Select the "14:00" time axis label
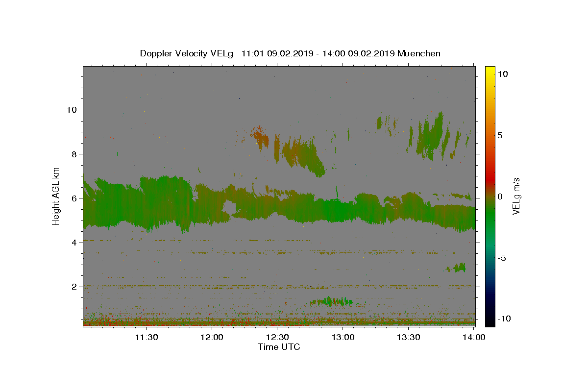This screenshot has width=588, height=392. (x=474, y=337)
